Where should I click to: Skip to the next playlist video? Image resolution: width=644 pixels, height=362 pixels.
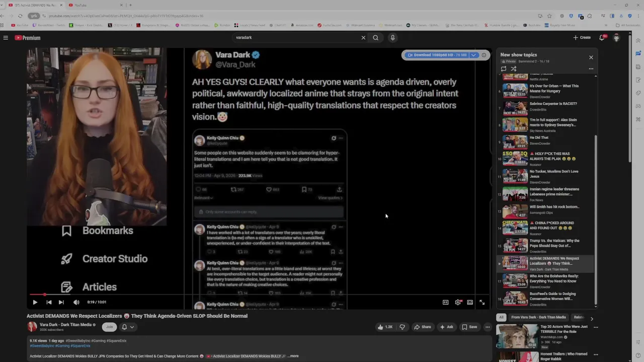[61, 302]
